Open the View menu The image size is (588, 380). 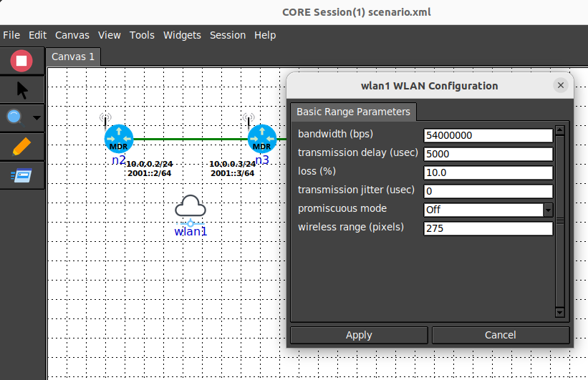tap(110, 35)
